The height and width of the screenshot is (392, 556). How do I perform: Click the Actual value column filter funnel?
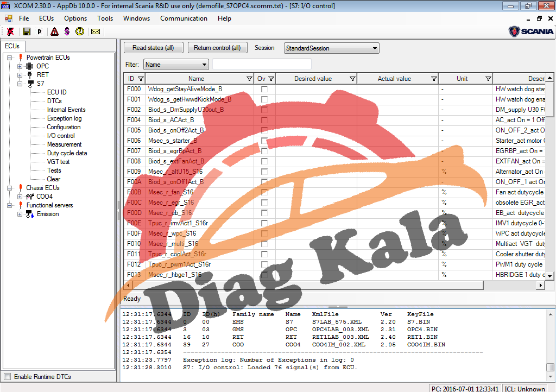[434, 79]
